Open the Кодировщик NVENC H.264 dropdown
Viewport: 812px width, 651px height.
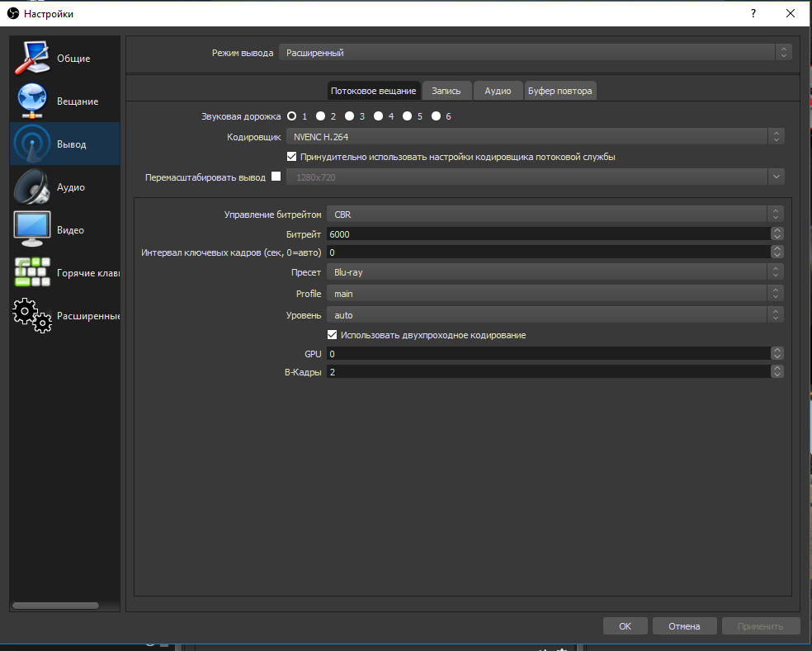[535, 137]
